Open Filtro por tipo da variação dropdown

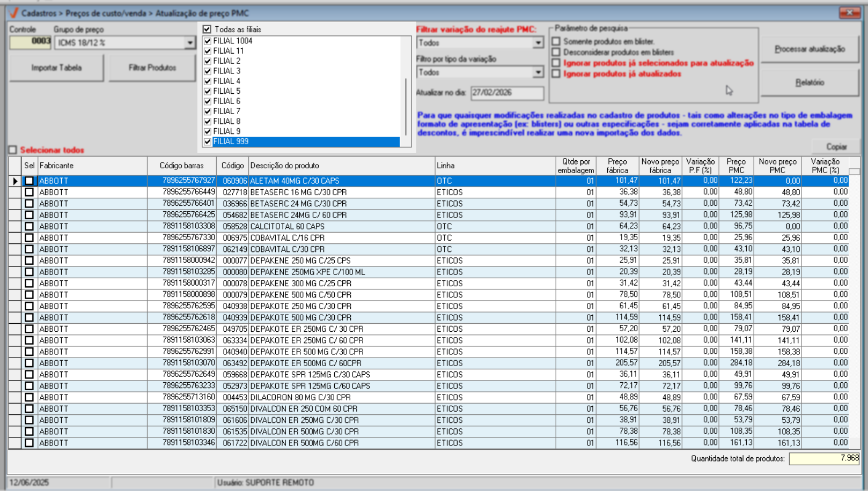tap(538, 72)
